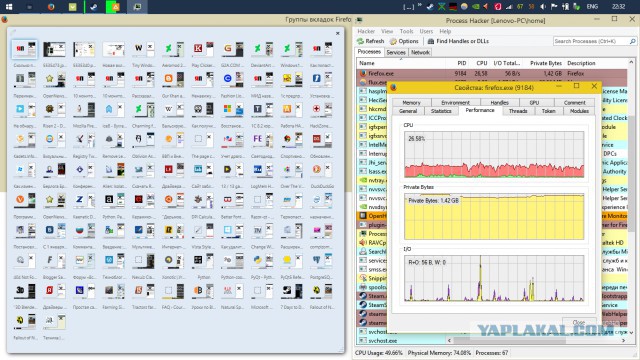Open the GPU tab in properties
The height and width of the screenshot is (360, 640).
click(x=534, y=102)
